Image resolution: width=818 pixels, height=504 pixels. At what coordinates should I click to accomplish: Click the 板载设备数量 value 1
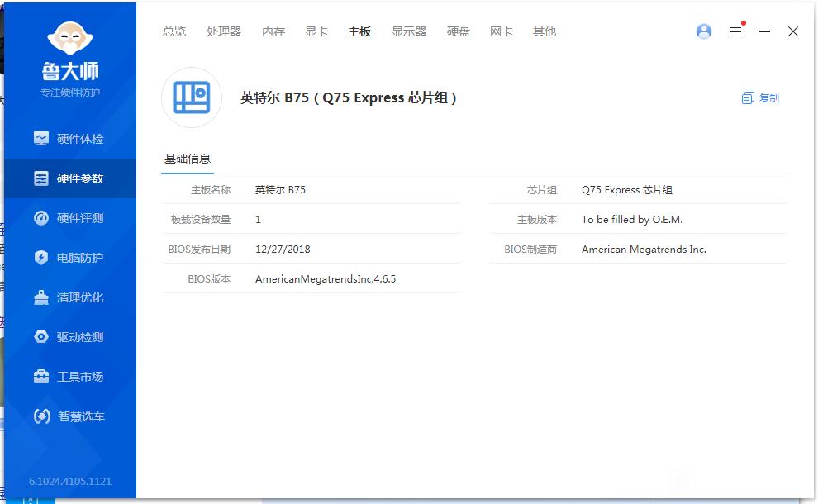258,220
